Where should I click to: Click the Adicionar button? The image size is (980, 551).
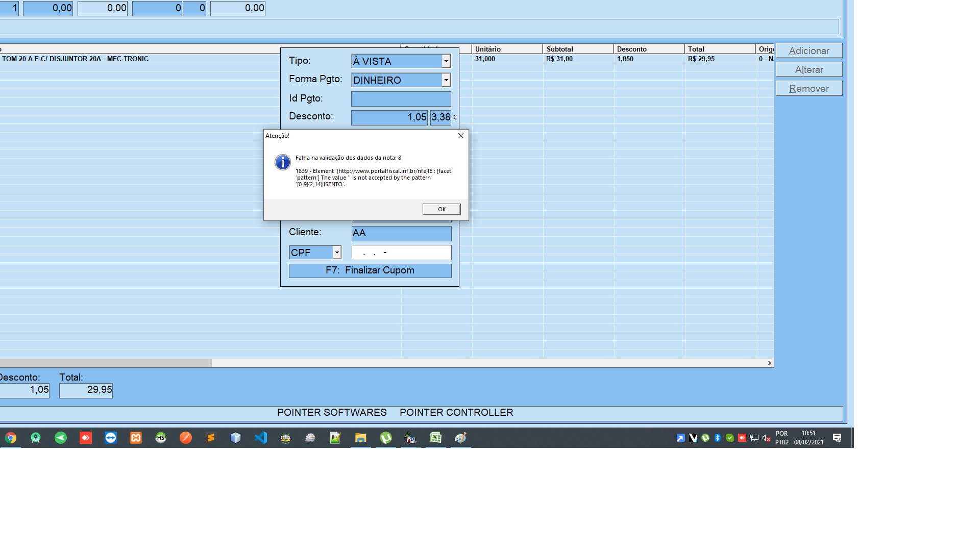coord(809,51)
